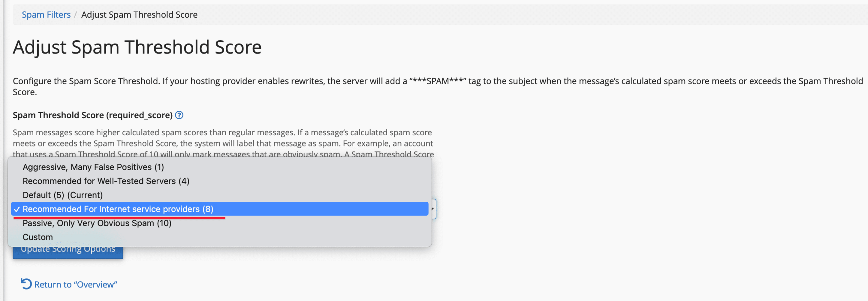Select Aggressive, Many False Positives (1)
The height and width of the screenshot is (301, 868).
[93, 167]
